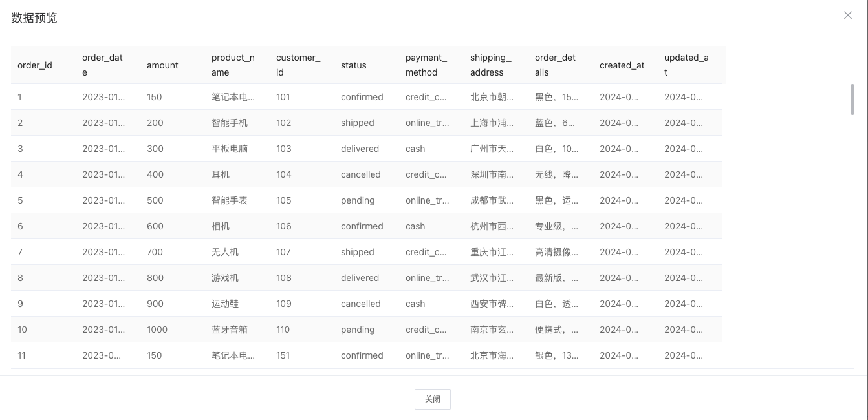The height and width of the screenshot is (420, 868).
Task: Click the shipping address 杭州市西…
Action: click(492, 226)
